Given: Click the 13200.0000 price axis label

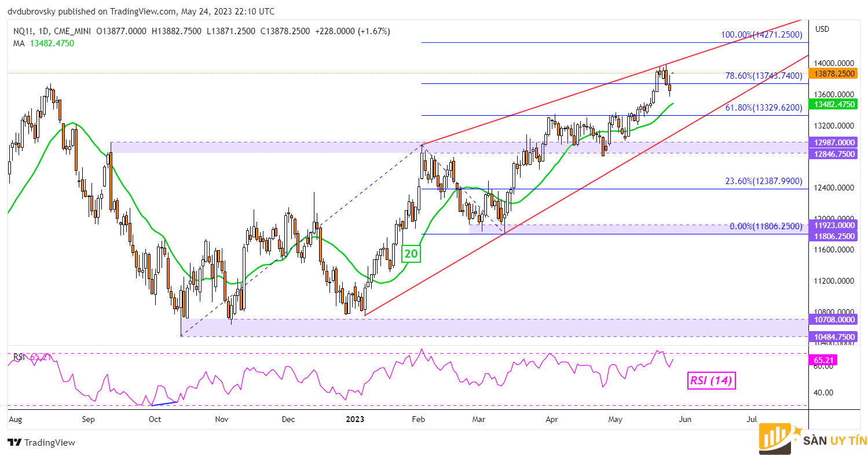Looking at the screenshot, I should (834, 126).
